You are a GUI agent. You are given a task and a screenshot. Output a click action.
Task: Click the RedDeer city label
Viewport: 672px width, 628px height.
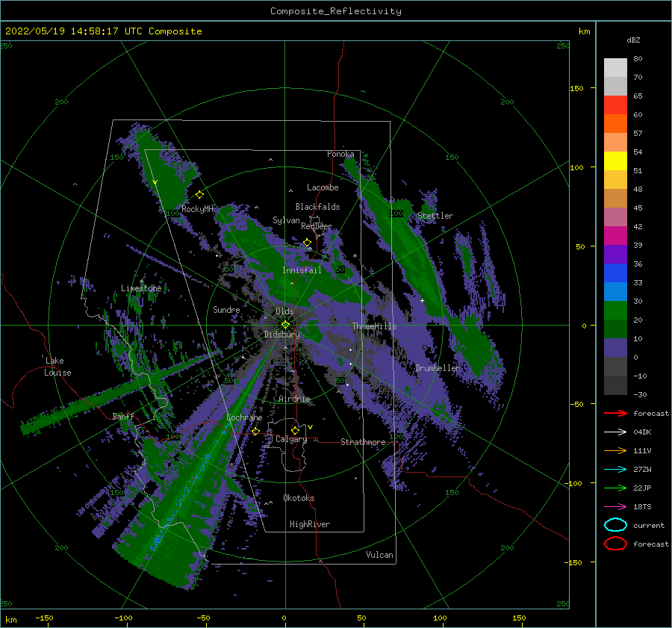tap(317, 226)
